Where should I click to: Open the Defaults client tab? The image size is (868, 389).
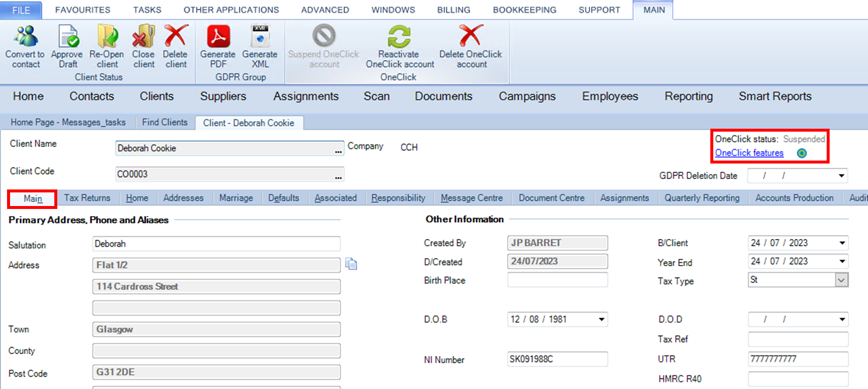[283, 198]
